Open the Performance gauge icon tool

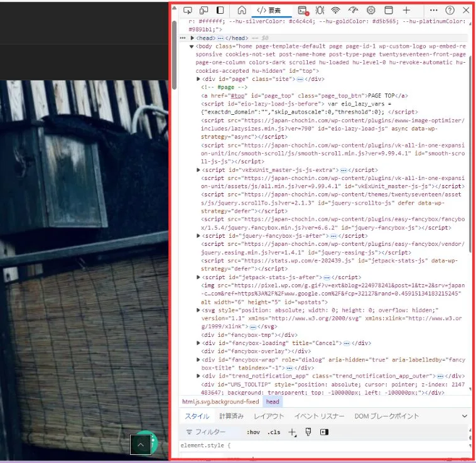353,11
